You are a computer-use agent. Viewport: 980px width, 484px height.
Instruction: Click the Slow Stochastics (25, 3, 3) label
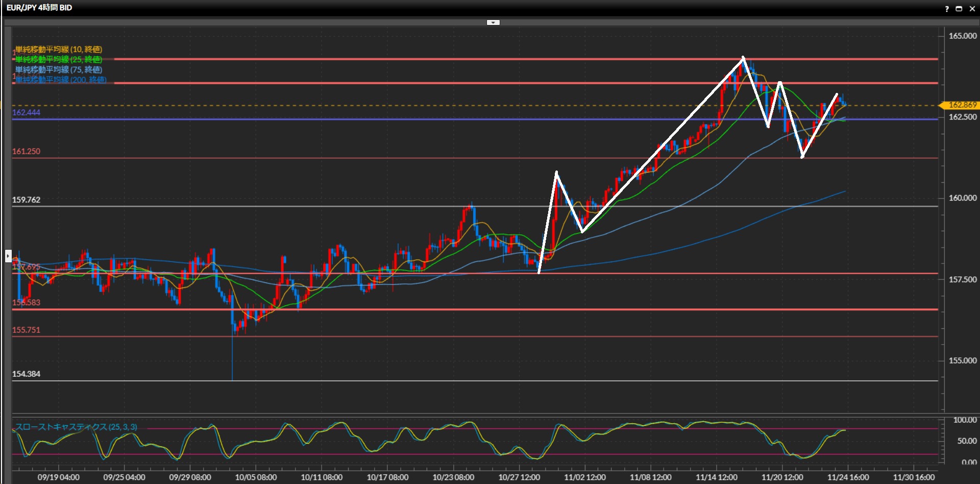pyautogui.click(x=76, y=427)
